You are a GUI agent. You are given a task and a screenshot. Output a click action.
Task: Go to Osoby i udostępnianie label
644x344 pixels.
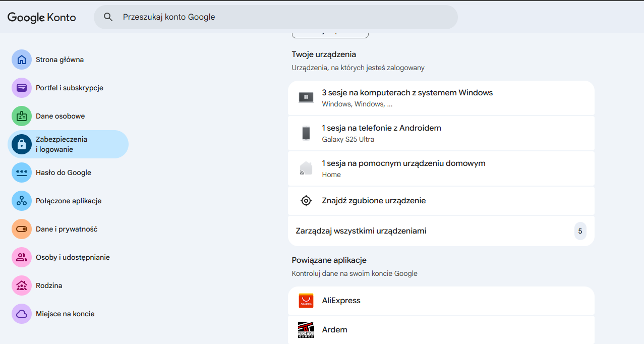coord(73,257)
